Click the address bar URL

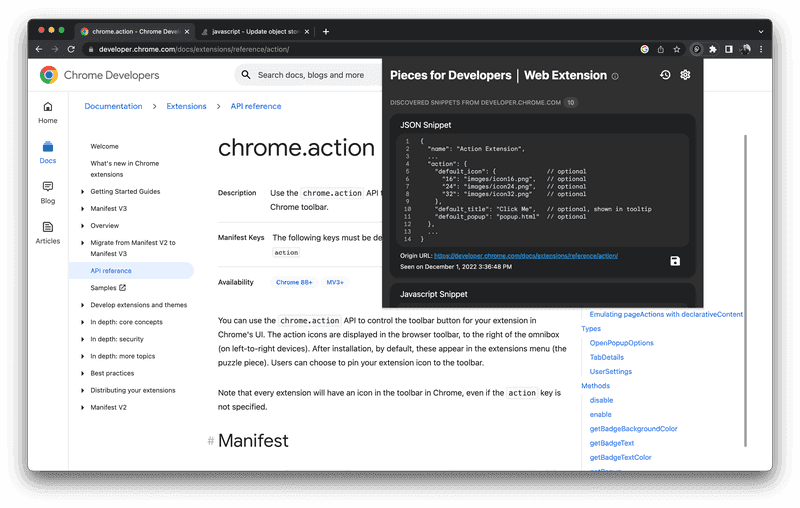(194, 49)
